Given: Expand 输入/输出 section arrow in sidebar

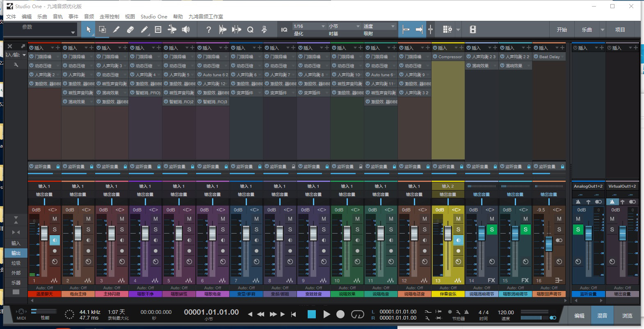Looking at the screenshot, I should (x=24, y=55).
